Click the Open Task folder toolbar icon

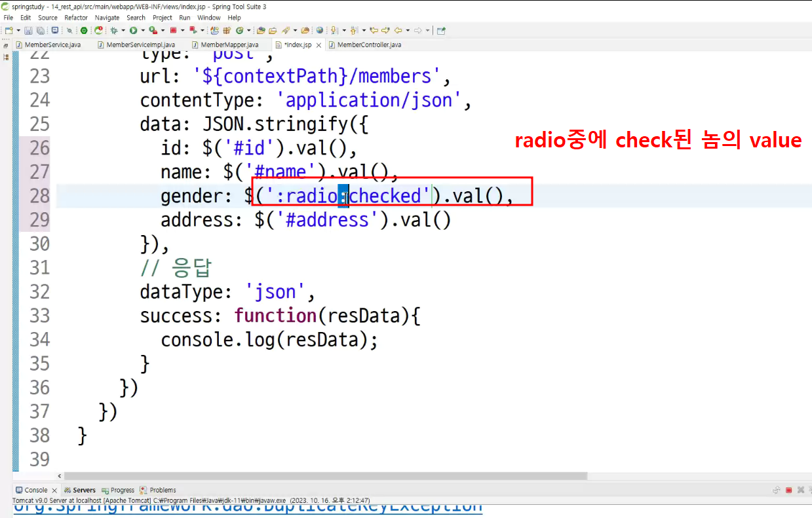click(273, 30)
